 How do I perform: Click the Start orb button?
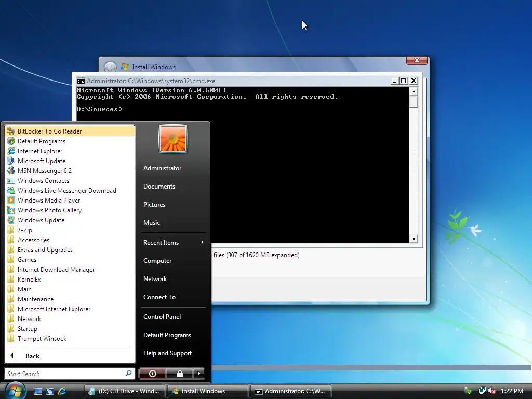[15, 391]
